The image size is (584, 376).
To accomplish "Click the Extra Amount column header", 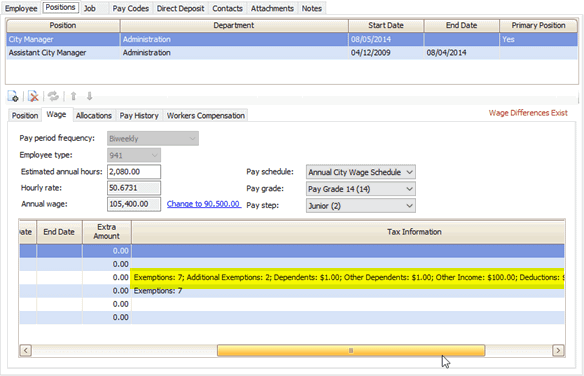I will point(107,232).
